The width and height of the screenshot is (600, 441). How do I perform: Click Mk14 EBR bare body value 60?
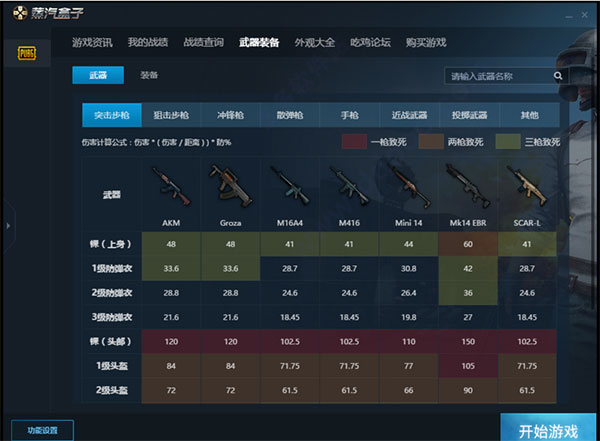468,244
